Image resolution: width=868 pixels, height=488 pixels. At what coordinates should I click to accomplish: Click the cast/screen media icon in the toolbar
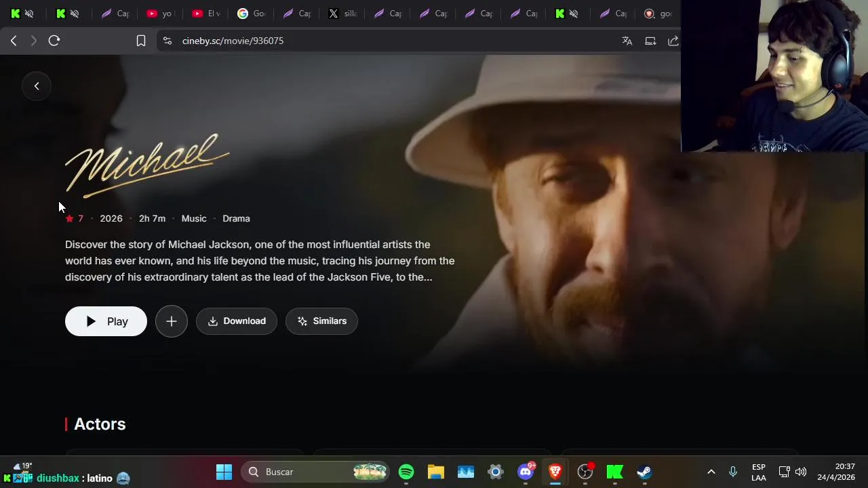coord(650,41)
